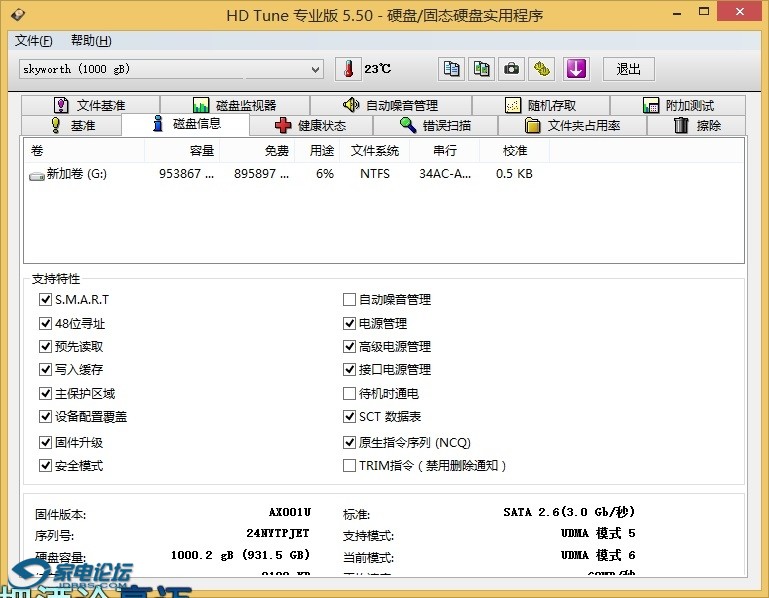769x598 pixels.
Task: Click the copy text to clipboard icon
Action: click(452, 69)
